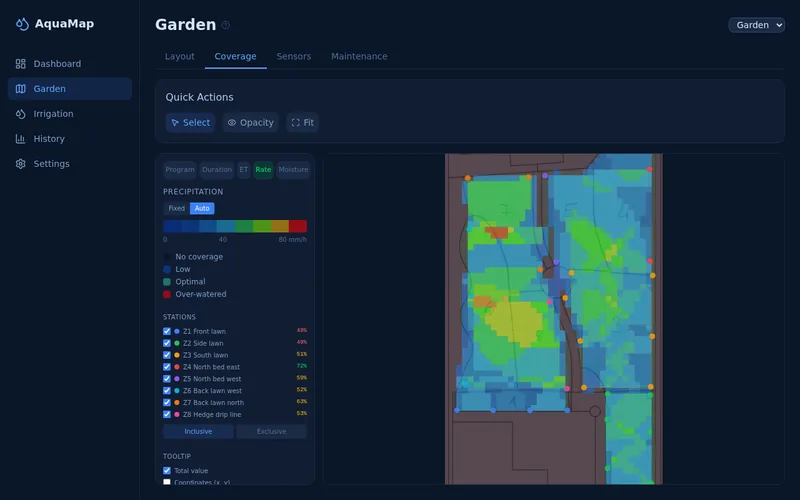Open the Garden selector dropdown at top right
Image resolution: width=800 pixels, height=500 pixels.
pos(757,25)
